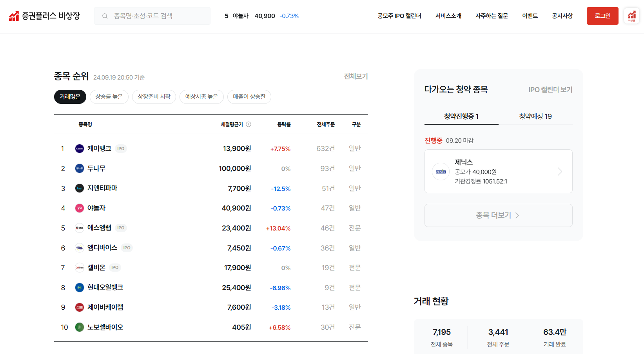This screenshot has width=644, height=354.
Task: Switch to the 청약예정 19 tab
Action: point(535,116)
